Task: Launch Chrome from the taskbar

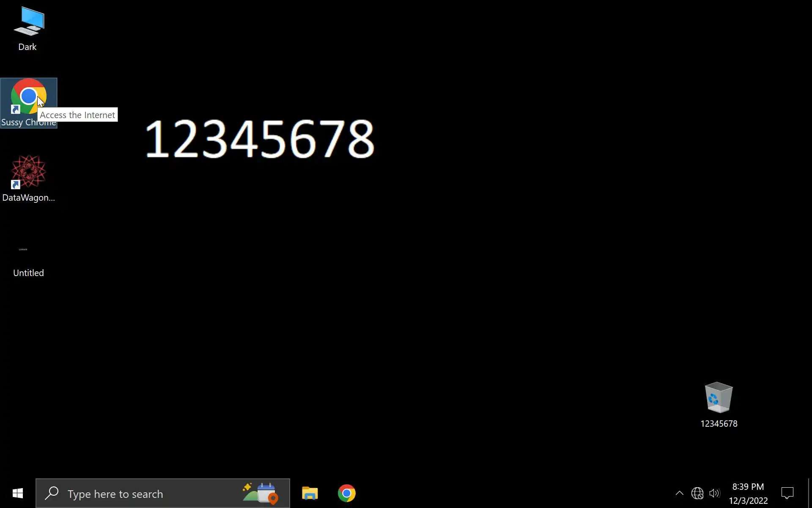Action: (x=346, y=493)
